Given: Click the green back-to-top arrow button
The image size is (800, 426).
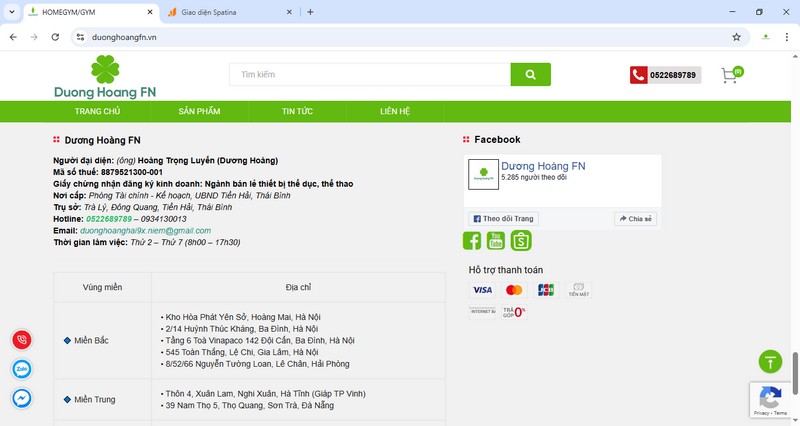Looking at the screenshot, I should (770, 362).
